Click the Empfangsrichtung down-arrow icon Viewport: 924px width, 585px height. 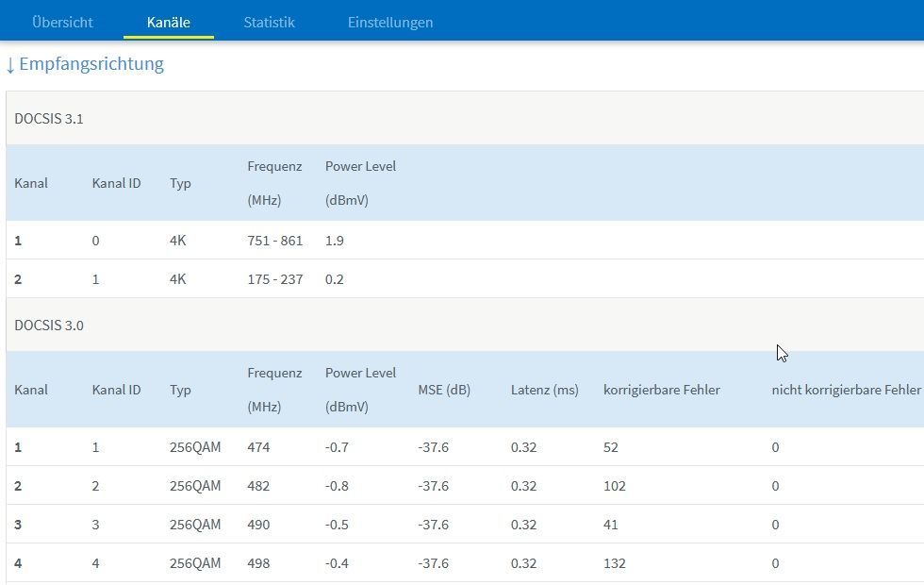tap(10, 65)
